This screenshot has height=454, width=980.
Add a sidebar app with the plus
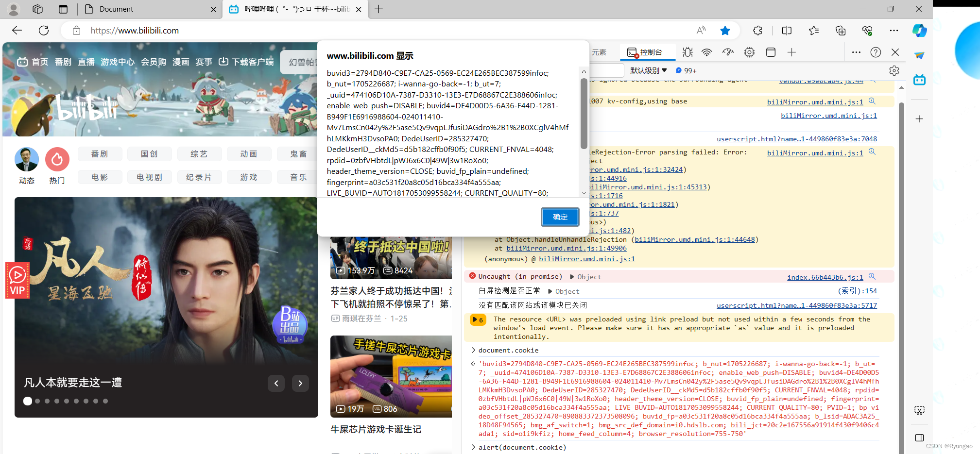pos(919,119)
